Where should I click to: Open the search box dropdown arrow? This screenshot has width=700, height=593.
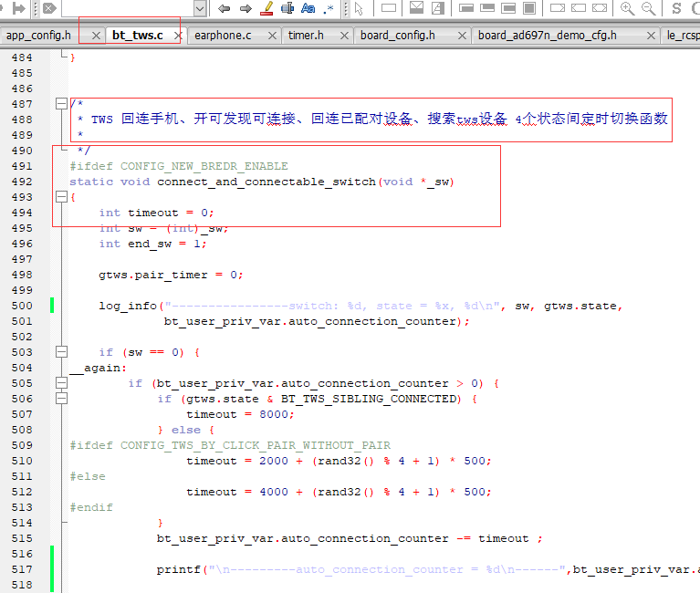pyautogui.click(x=200, y=8)
